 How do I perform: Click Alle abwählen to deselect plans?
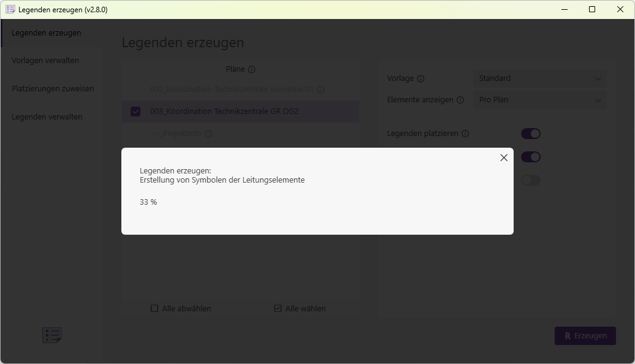click(x=181, y=308)
